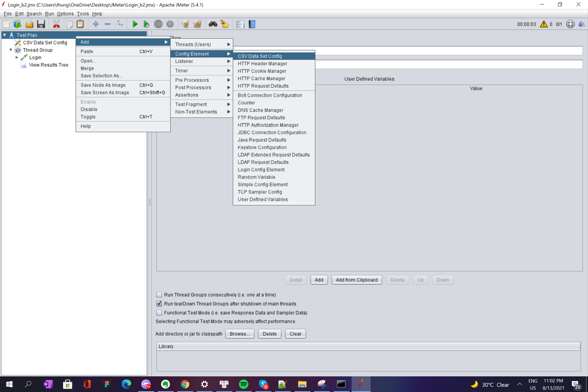Enable Functional Test Mode checkbox
Image resolution: width=588 pixels, height=392 pixels.
pyautogui.click(x=159, y=313)
